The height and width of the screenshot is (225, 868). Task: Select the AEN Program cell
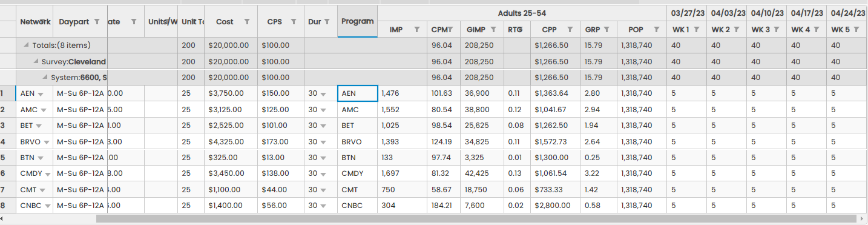click(x=357, y=93)
